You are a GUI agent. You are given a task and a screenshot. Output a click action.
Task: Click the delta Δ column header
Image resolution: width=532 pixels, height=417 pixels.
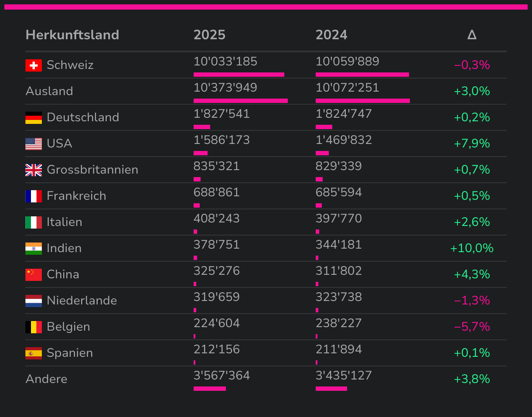472,35
